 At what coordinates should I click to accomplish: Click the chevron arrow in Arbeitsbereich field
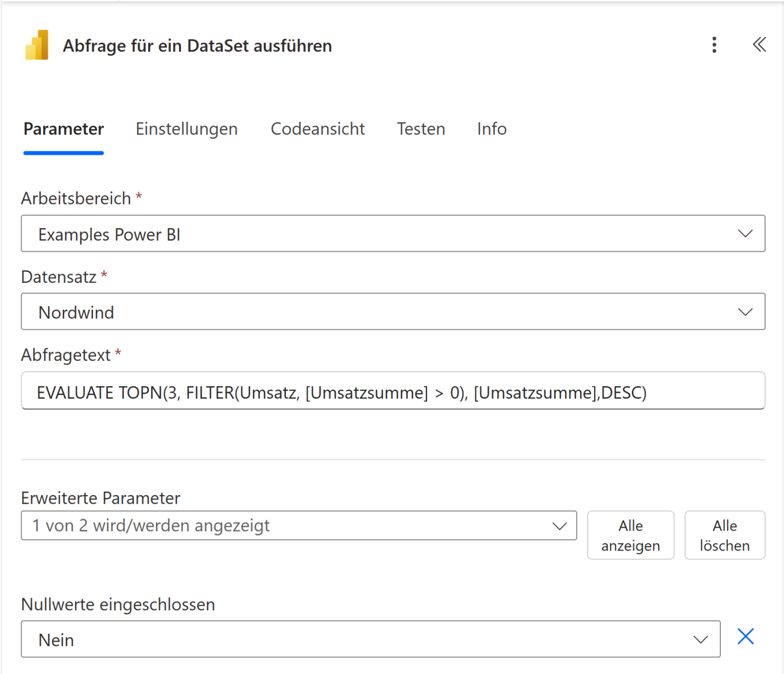coord(745,234)
